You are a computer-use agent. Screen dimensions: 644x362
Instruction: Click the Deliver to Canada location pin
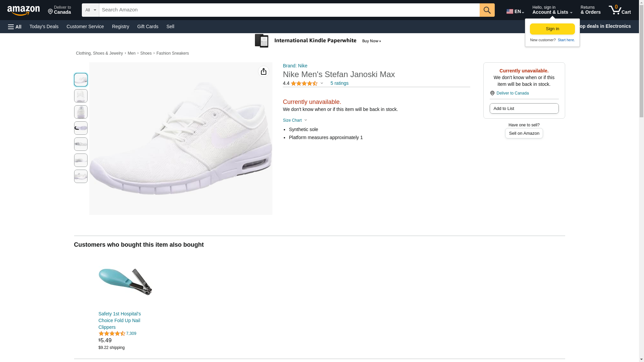click(x=59, y=10)
